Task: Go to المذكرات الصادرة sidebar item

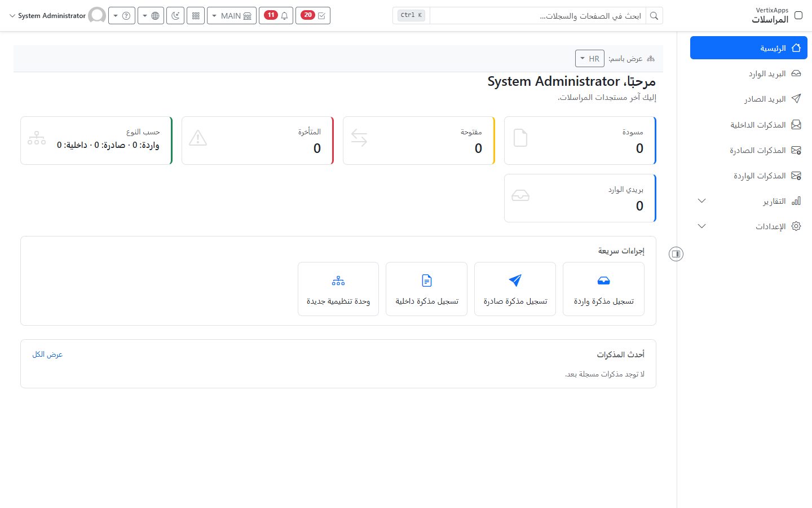Action: (x=748, y=150)
